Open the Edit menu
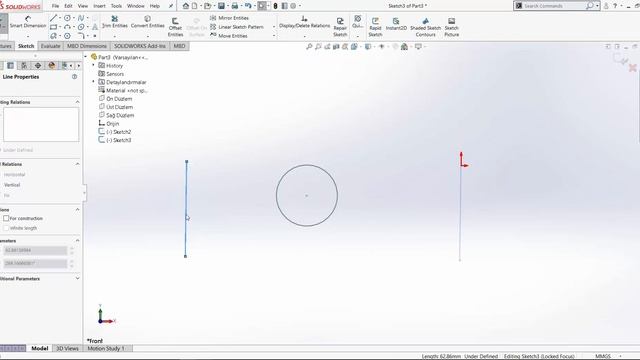 pyautogui.click(x=68, y=6)
